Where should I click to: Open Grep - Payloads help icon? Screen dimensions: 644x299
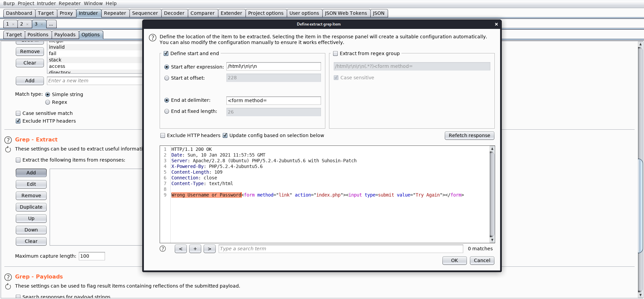[x=8, y=277]
